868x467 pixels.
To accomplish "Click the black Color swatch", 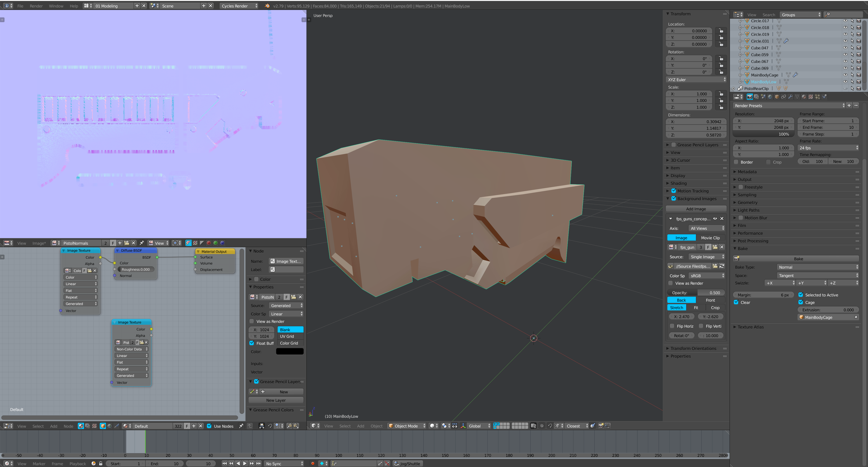I will [290, 352].
